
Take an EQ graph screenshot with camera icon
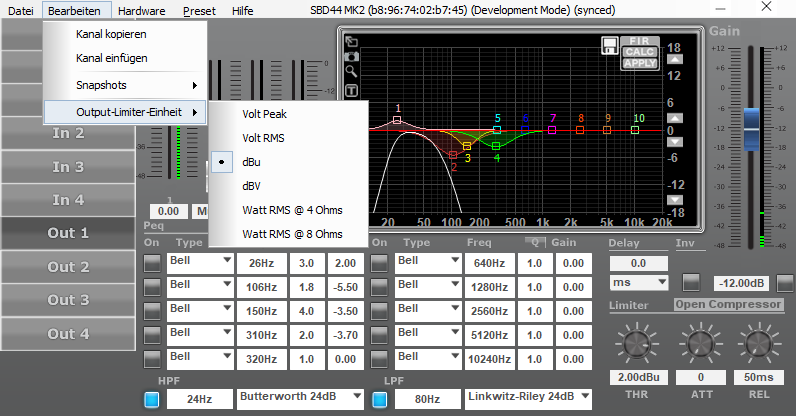(351, 57)
